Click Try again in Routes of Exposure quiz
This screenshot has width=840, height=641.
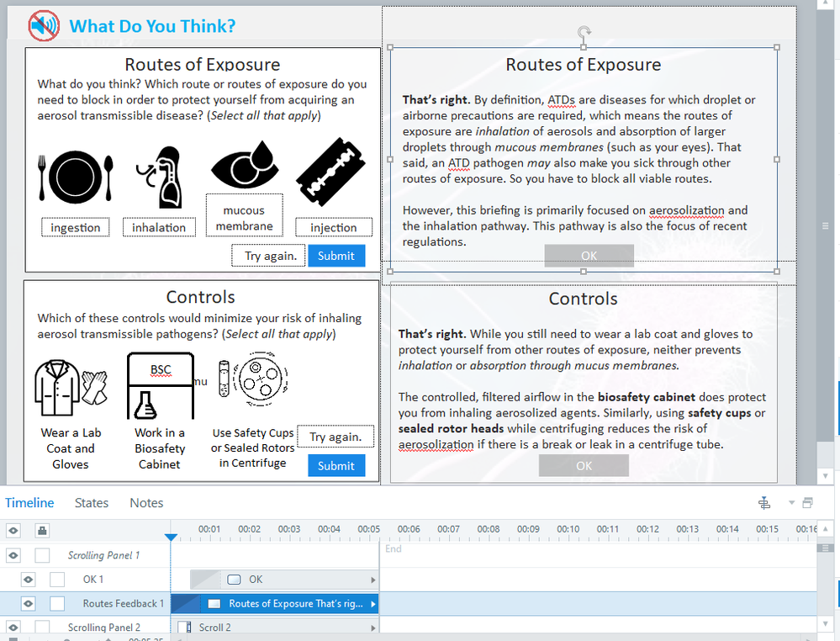coord(269,256)
